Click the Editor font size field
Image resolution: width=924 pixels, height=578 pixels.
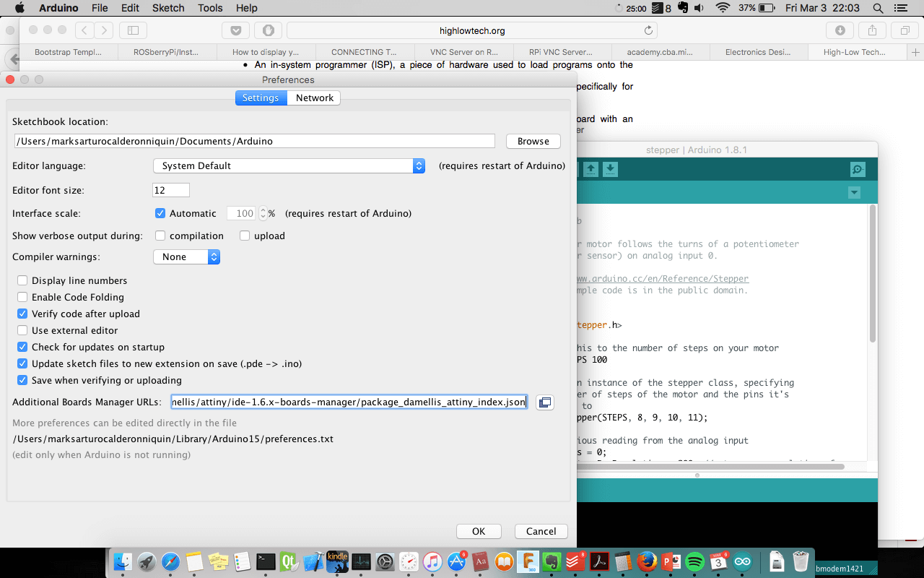click(x=171, y=190)
